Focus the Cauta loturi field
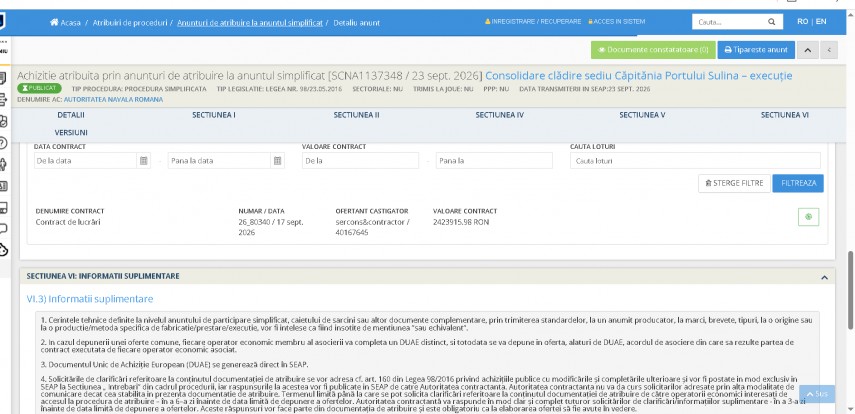 click(x=695, y=161)
